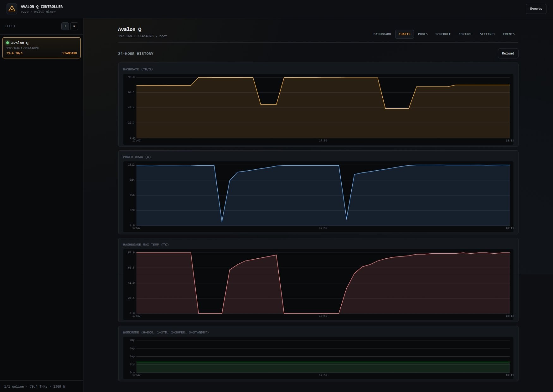Click the "18:11" label under the Workmode chart
Image resolution: width=553 pixels, height=392 pixels.
pyautogui.click(x=509, y=375)
